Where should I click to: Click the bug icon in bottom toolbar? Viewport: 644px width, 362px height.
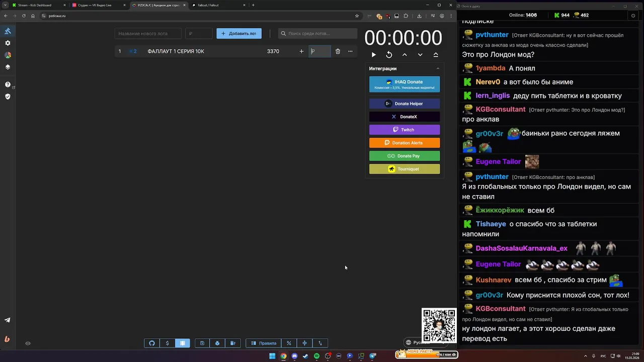(x=217, y=343)
